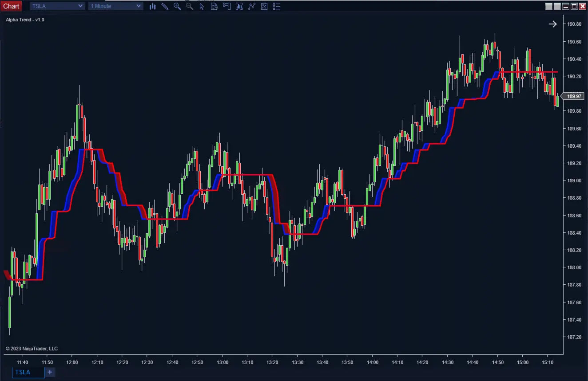Click the 189.97 price marker on the axis

click(x=573, y=96)
